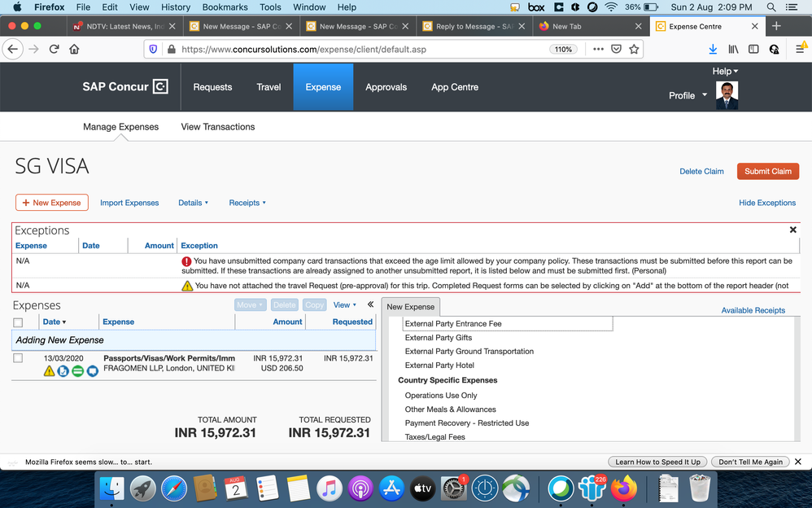Viewport: 812px width, 508px height.
Task: Switch to the Reply to Message tab
Action: 475,26
